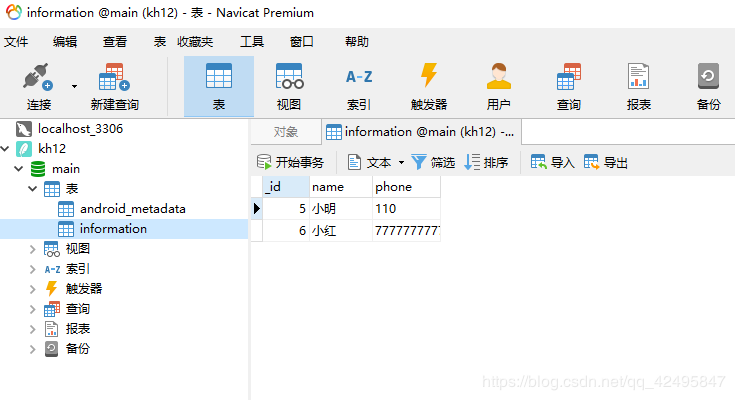Collapse the kh12 connection node
Image resolution: width=735 pixels, height=400 pixels.
pyautogui.click(x=8, y=149)
